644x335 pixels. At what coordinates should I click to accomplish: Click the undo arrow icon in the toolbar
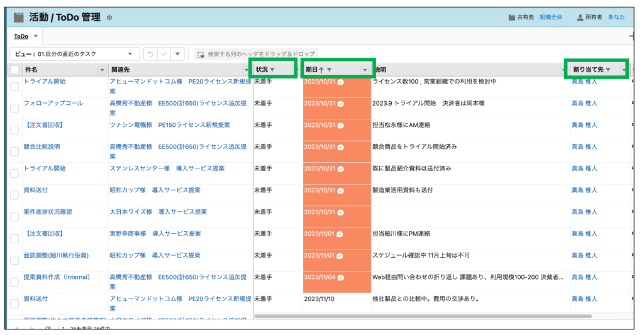pyautogui.click(x=151, y=54)
